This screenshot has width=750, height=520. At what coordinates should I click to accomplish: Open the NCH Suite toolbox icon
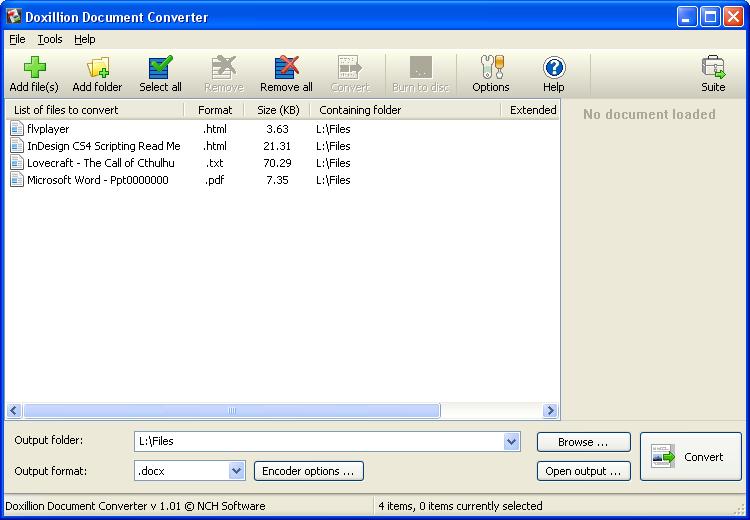(713, 67)
